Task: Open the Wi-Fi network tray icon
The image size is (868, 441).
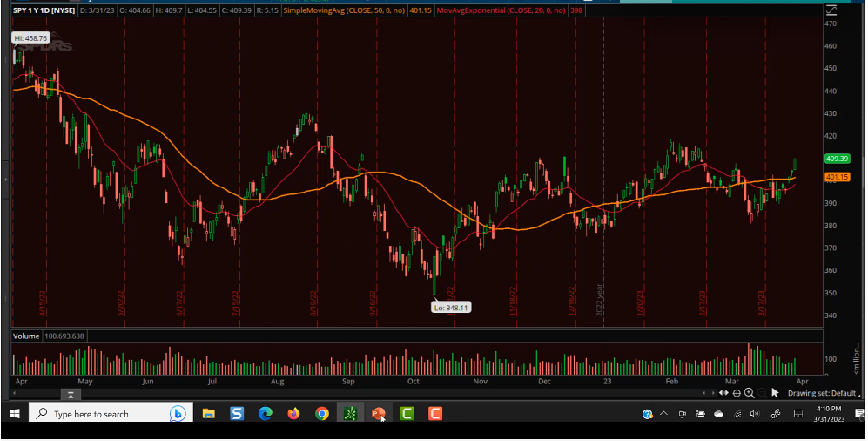Action: 737,414
